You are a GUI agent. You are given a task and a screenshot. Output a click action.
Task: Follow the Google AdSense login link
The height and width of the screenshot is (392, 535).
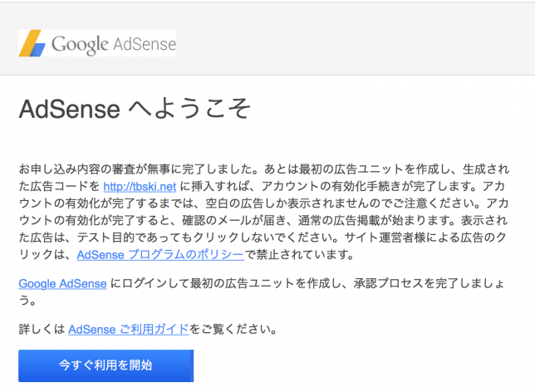pos(62,283)
